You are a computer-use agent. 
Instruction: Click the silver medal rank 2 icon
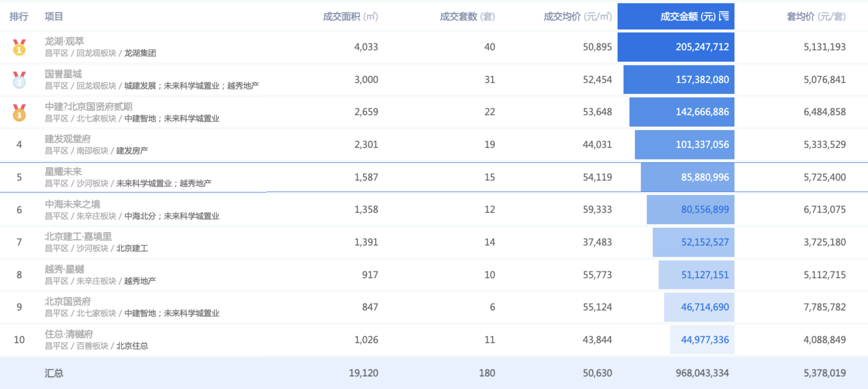[19, 80]
